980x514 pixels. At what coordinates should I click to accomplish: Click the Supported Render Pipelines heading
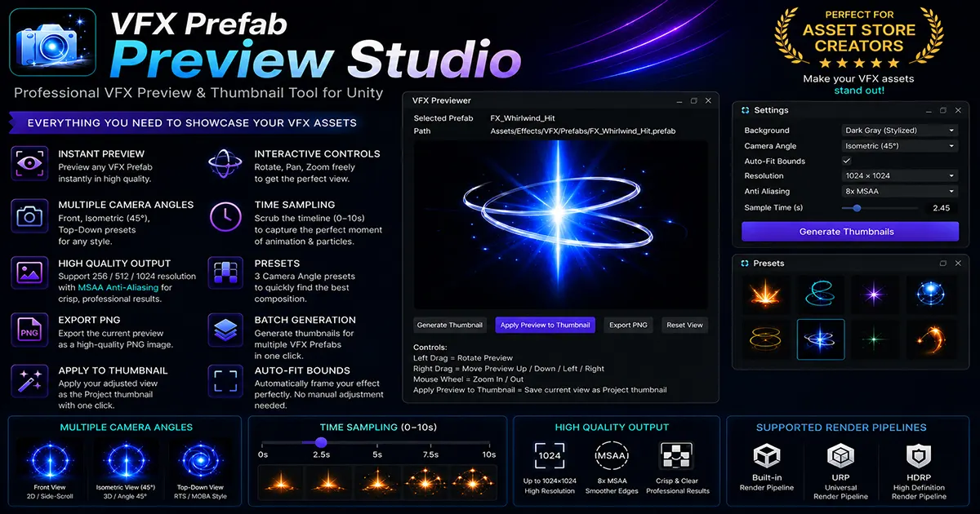[x=841, y=428]
